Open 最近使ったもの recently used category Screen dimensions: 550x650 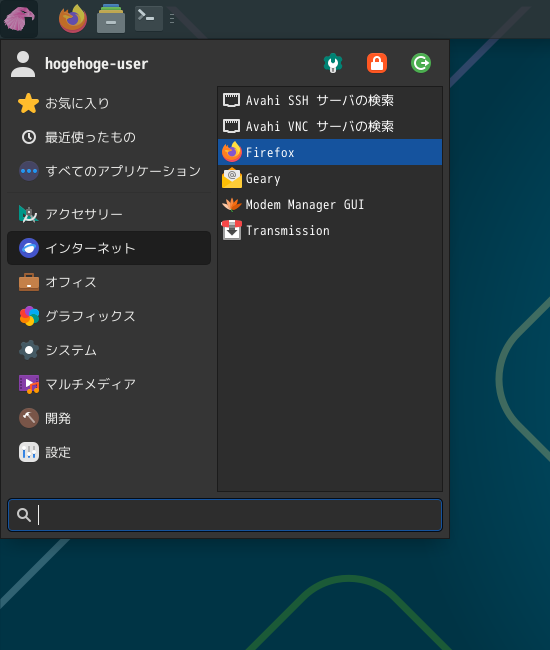click(109, 137)
